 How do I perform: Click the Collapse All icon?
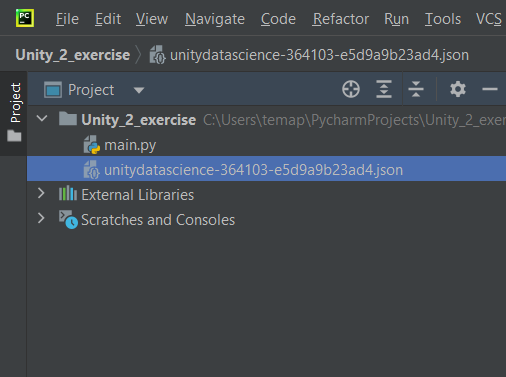pyautogui.click(x=416, y=89)
